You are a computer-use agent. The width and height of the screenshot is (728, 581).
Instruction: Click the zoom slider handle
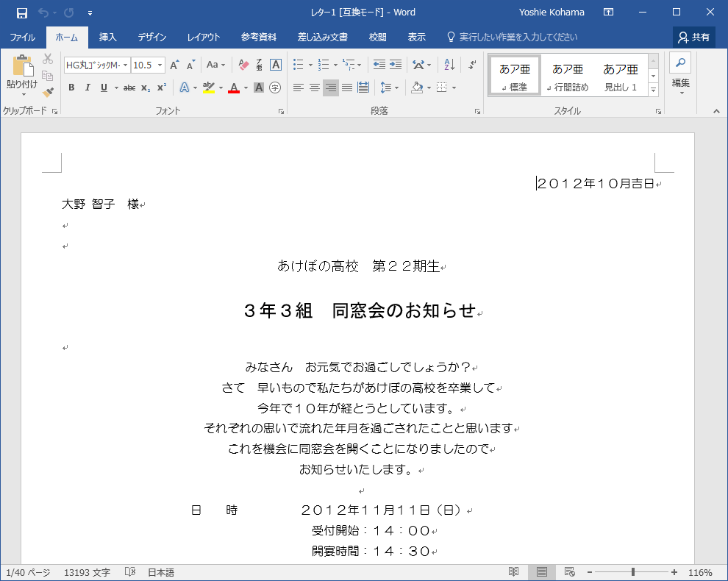point(633,572)
